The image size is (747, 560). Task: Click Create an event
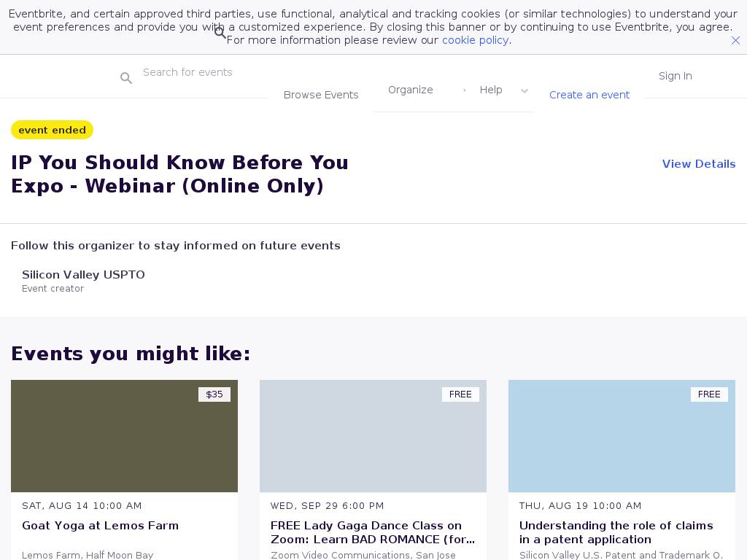pos(589,95)
